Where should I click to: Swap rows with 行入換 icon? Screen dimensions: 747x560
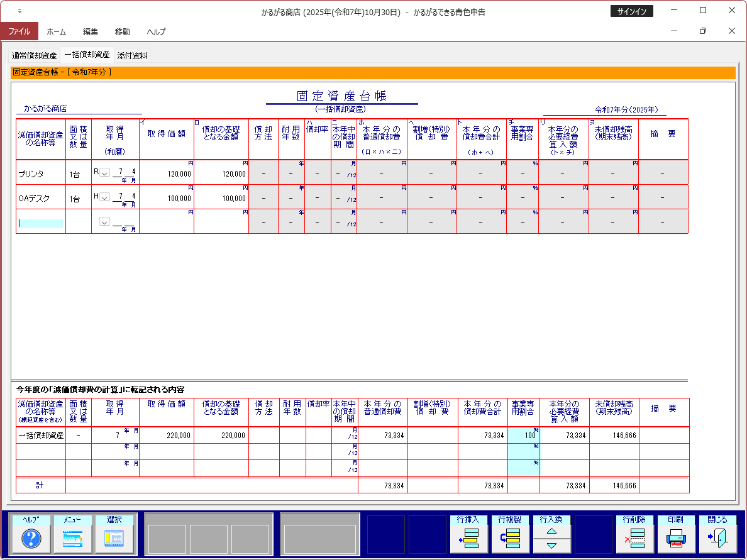pos(551,539)
